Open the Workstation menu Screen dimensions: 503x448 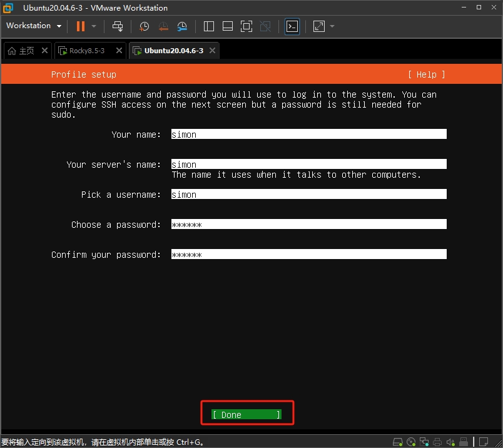(x=34, y=26)
